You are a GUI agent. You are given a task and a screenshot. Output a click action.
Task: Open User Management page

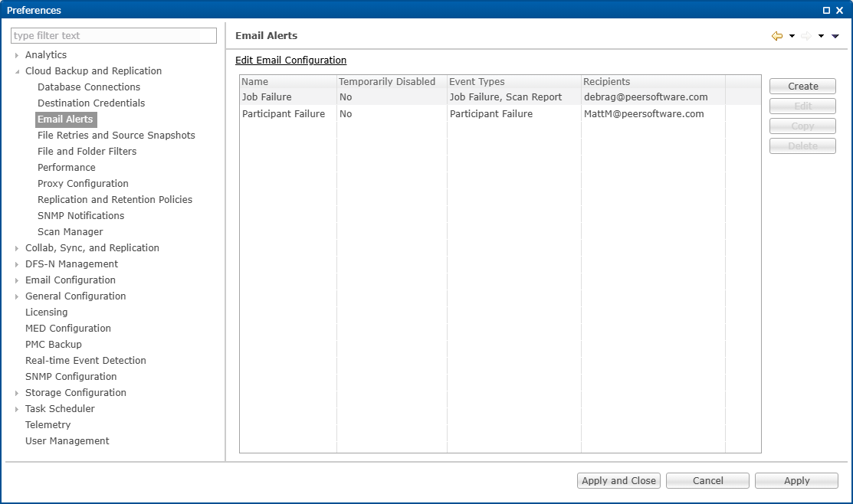(x=67, y=441)
